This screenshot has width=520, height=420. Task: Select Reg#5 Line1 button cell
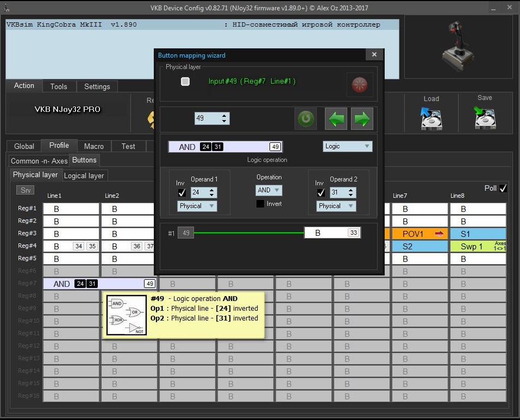(x=71, y=259)
